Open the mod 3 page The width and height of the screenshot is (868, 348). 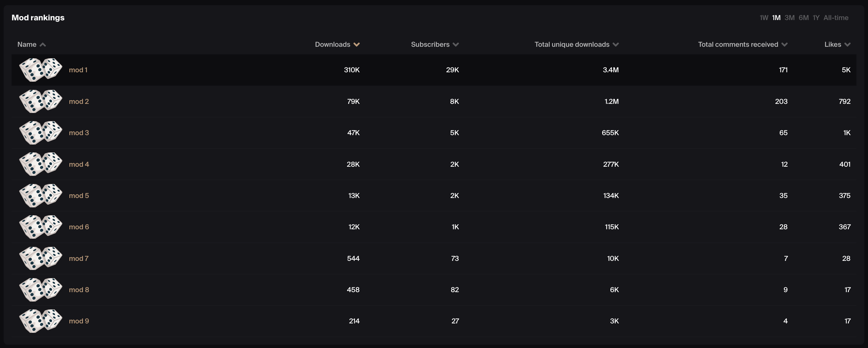tap(79, 133)
